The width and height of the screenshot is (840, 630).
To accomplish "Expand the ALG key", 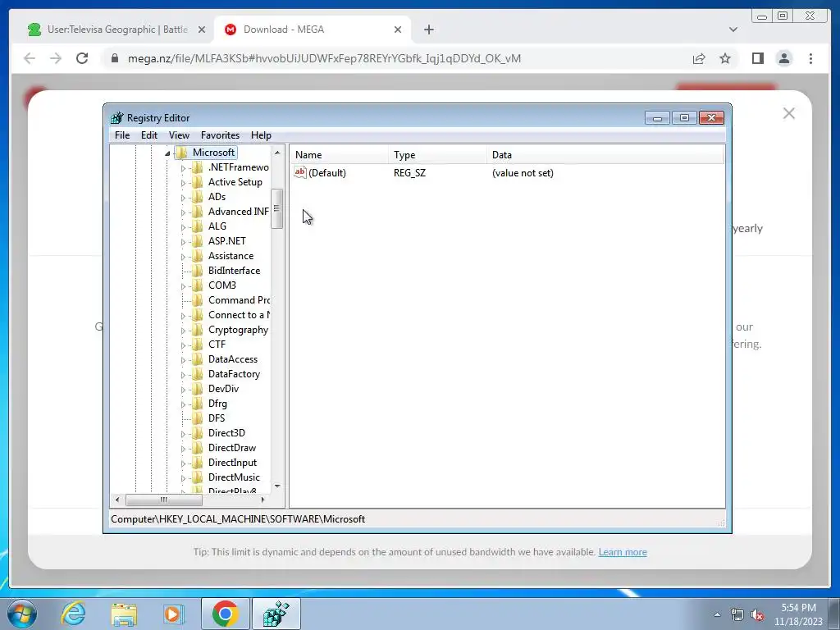I will pyautogui.click(x=183, y=227).
